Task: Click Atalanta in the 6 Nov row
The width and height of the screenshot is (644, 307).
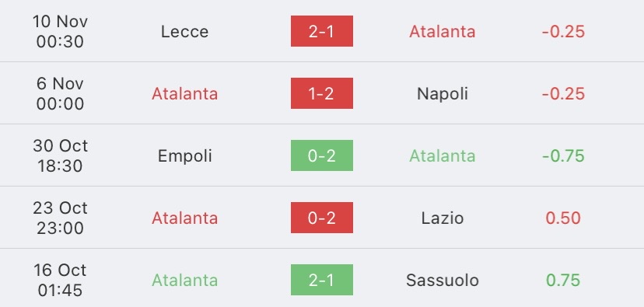Action: click(x=184, y=94)
